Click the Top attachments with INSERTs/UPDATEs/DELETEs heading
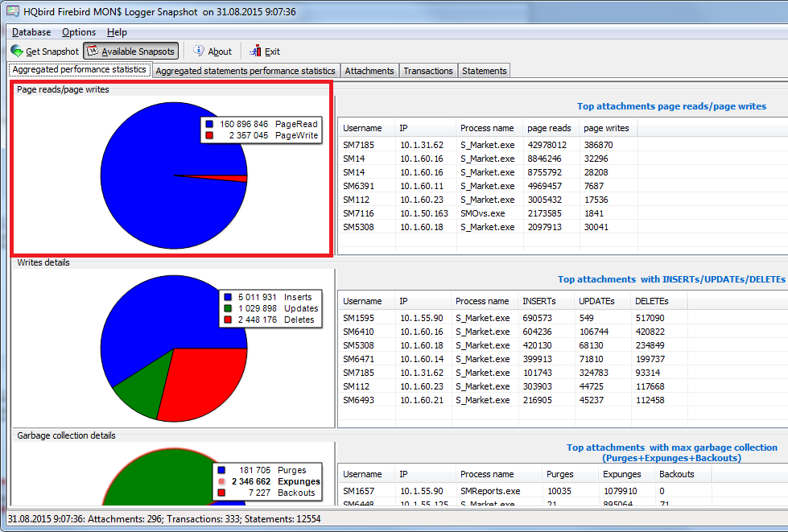The width and height of the screenshot is (788, 532). point(671,279)
